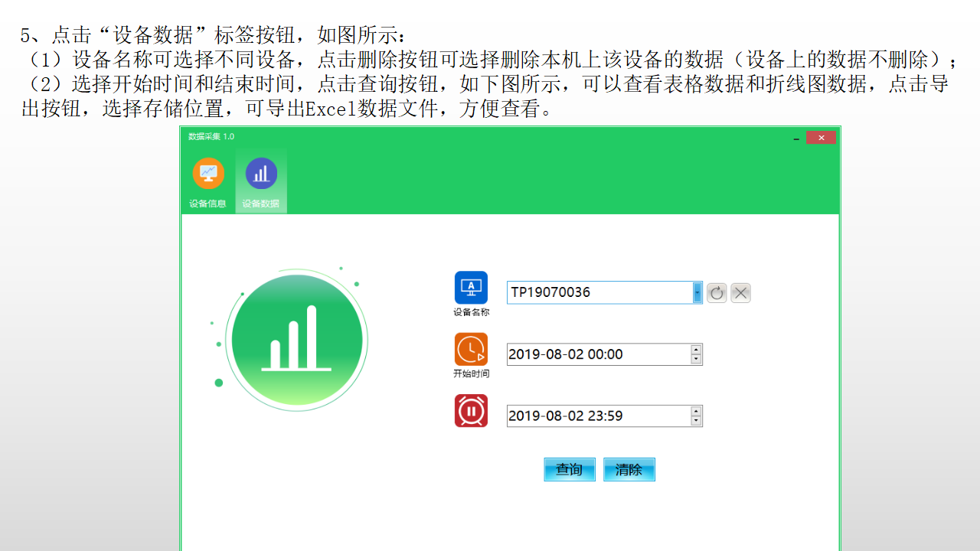Click the end time field 2019-08-02 23:59

click(597, 416)
